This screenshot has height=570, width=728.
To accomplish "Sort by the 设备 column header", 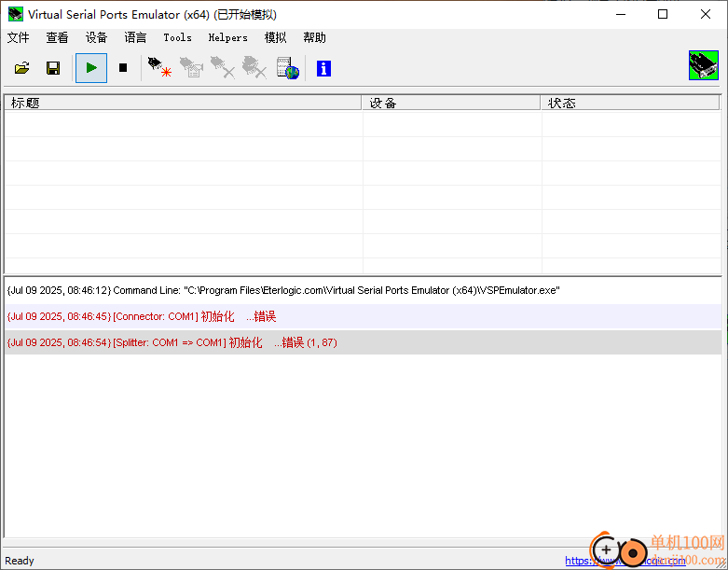I will click(451, 103).
